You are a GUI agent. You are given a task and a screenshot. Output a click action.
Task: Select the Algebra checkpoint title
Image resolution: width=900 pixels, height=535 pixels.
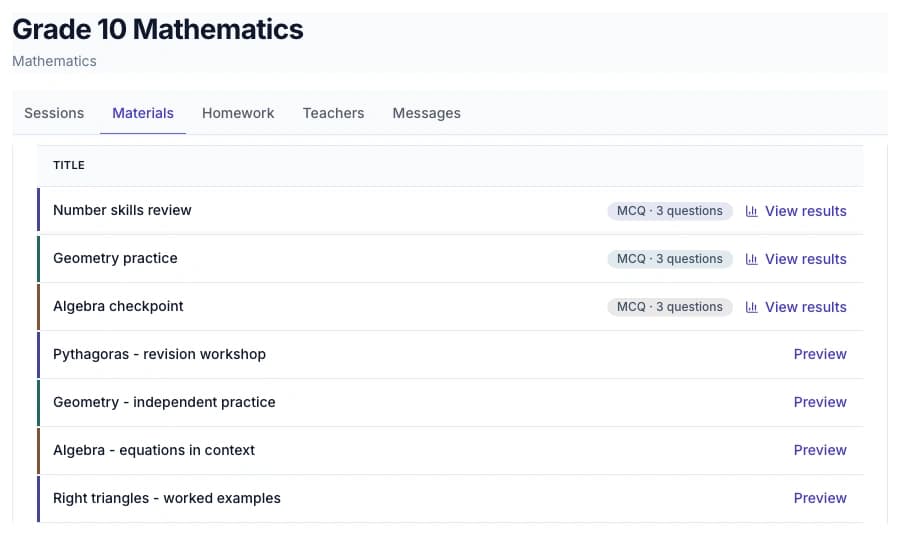(118, 307)
